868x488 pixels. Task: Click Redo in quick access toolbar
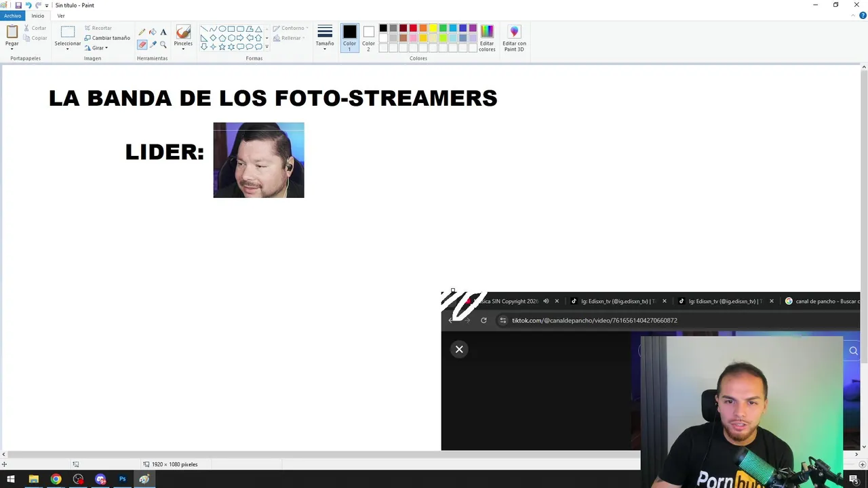39,5
